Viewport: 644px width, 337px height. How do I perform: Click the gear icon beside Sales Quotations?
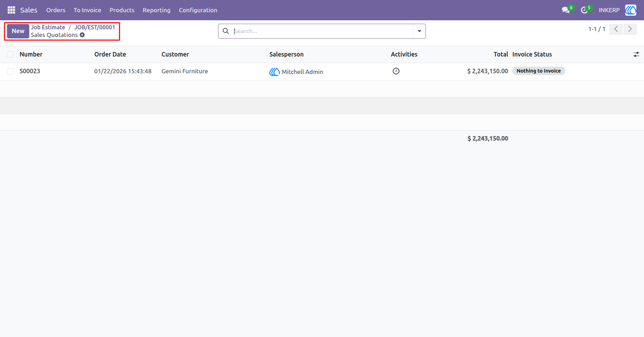[82, 35]
